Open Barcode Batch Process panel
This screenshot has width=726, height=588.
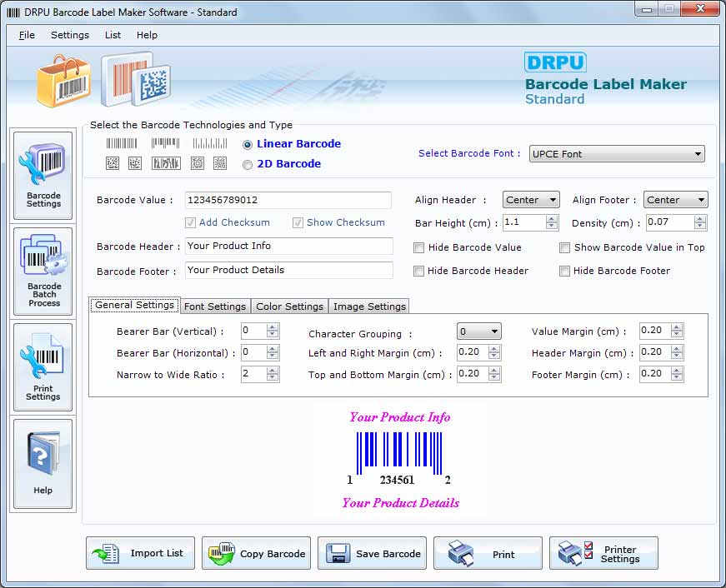pyautogui.click(x=43, y=272)
